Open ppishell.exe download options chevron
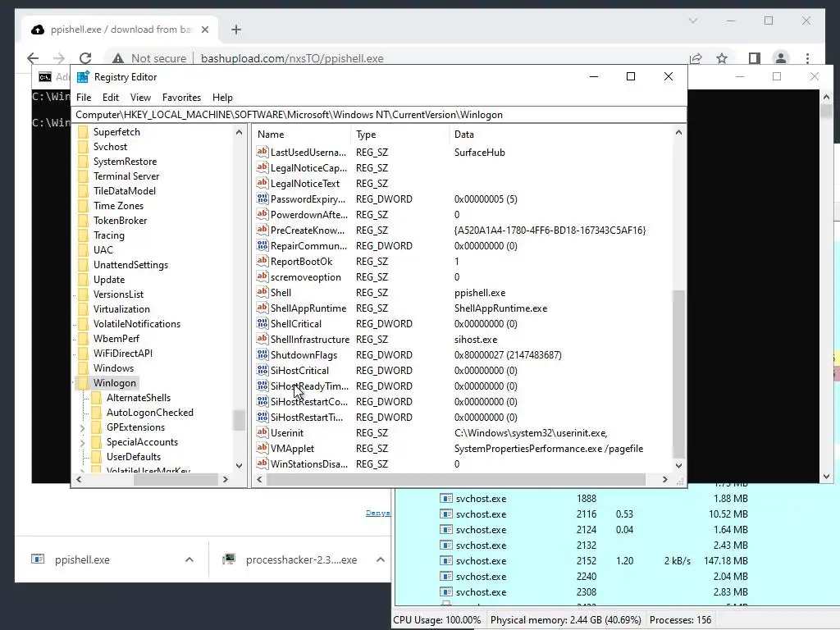 coord(189,559)
